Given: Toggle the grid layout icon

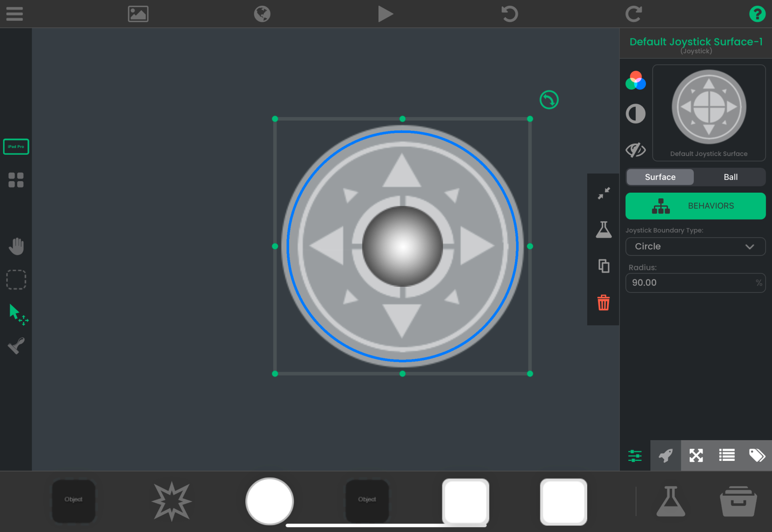Looking at the screenshot, I should pyautogui.click(x=16, y=180).
